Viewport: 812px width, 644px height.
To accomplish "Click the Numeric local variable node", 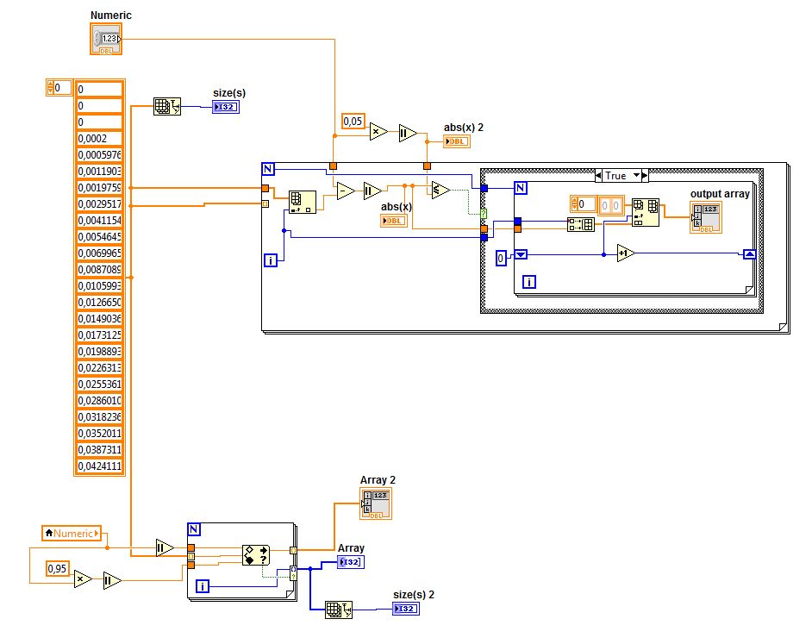I will tap(72, 533).
